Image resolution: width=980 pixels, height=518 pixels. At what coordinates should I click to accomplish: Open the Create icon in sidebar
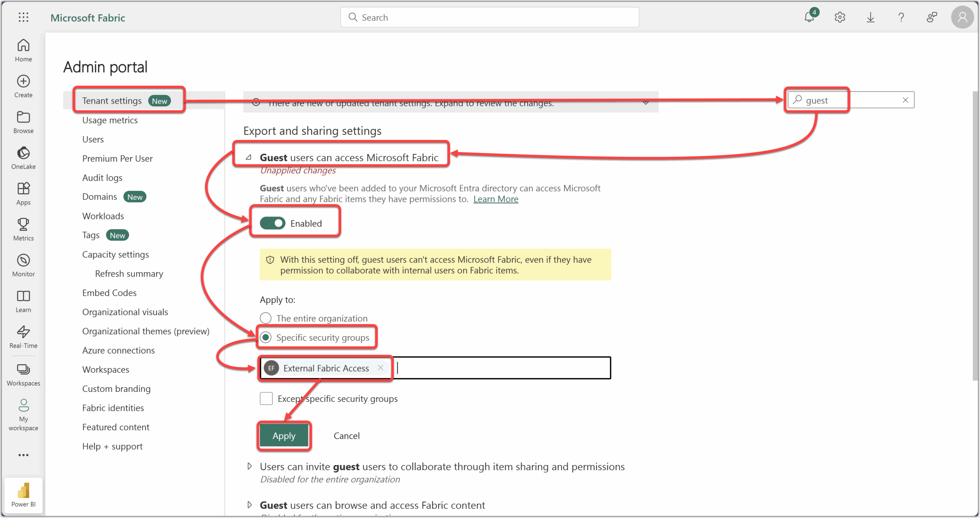[23, 86]
